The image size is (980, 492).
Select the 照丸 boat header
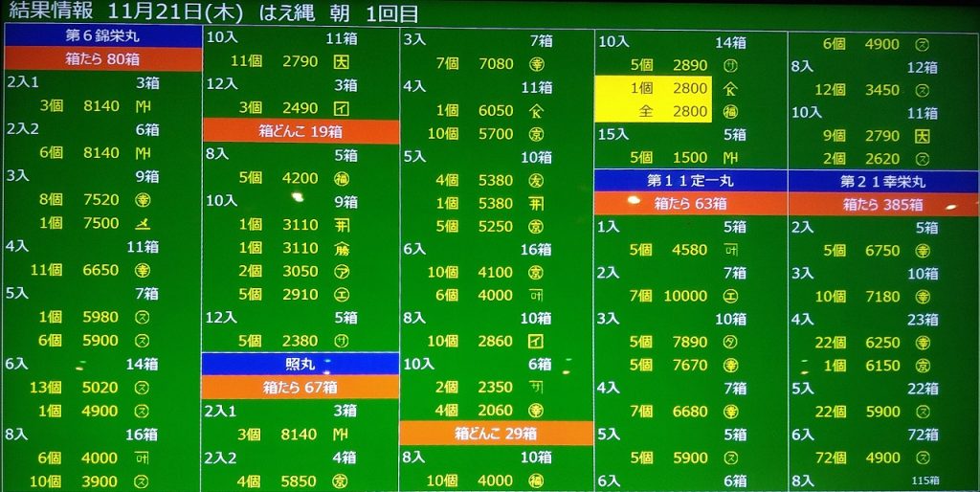[300, 364]
